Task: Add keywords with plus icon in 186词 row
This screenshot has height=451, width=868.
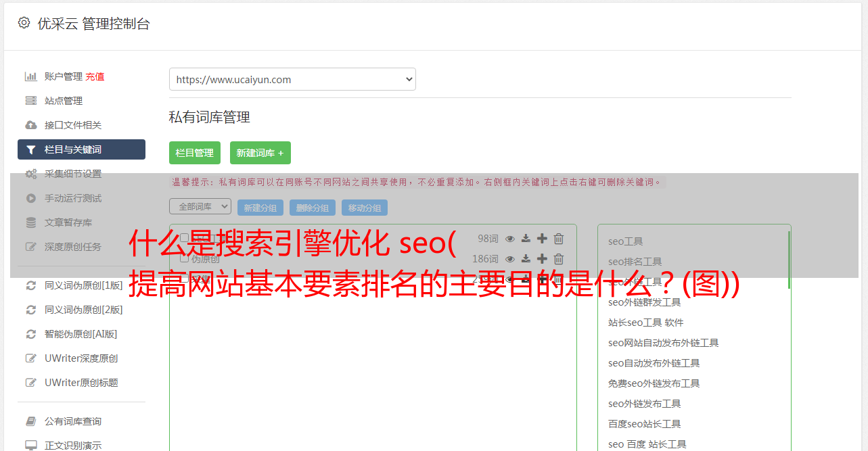Action: pyautogui.click(x=542, y=259)
